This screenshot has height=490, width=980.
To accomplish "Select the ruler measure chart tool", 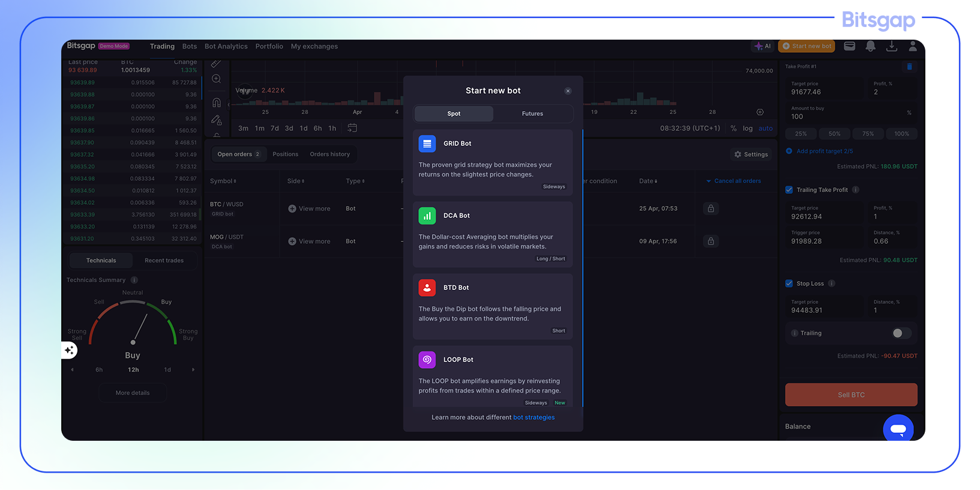I will pos(217,63).
